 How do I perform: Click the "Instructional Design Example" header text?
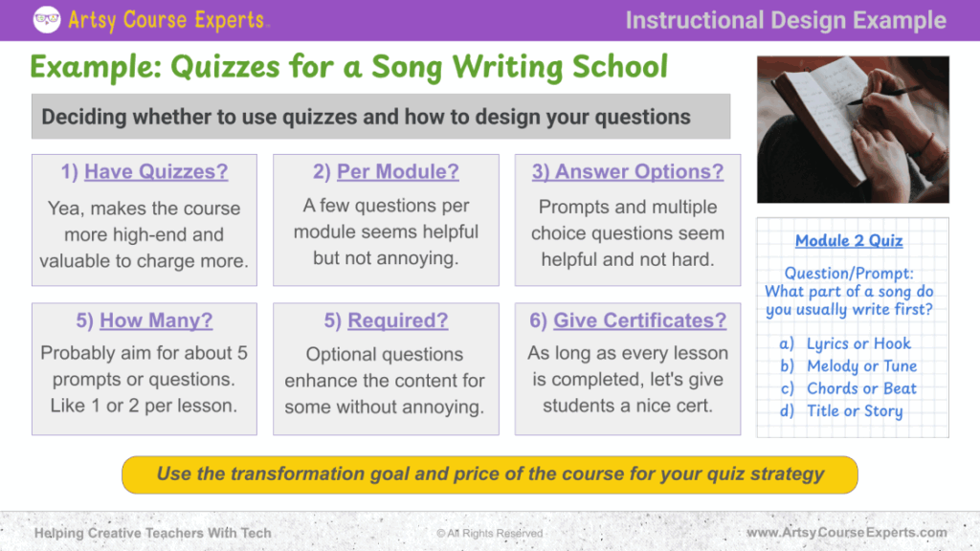(786, 20)
